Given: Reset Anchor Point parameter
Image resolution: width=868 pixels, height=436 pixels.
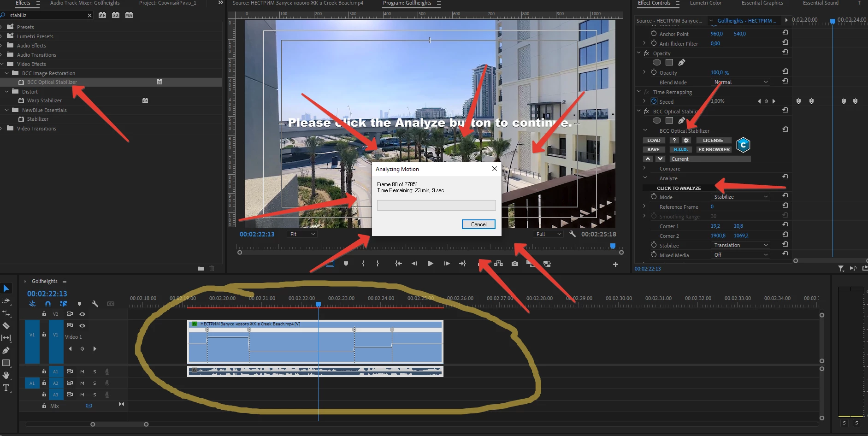Looking at the screenshot, I should tap(785, 33).
